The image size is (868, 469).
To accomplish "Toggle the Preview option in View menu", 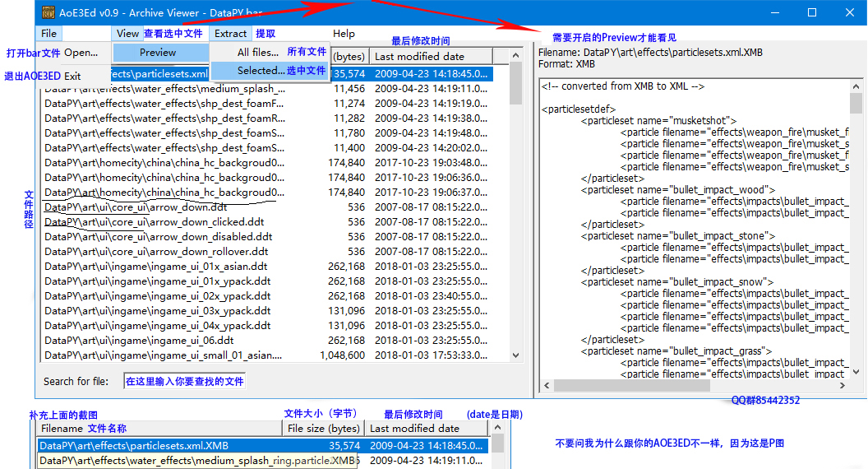I will pos(160,53).
